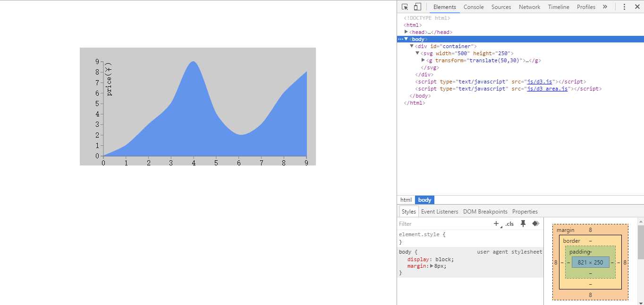
Task: Switch to the Network tab
Action: (530, 7)
